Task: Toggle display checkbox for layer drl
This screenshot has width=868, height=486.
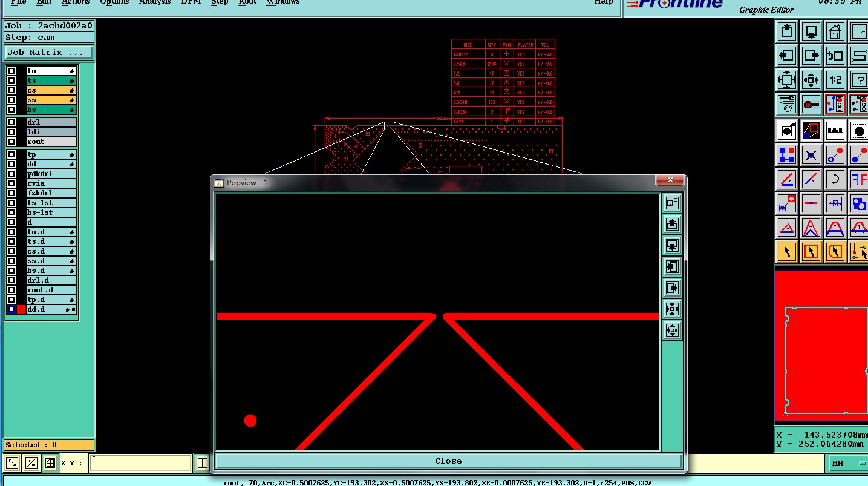Action: 11,122
